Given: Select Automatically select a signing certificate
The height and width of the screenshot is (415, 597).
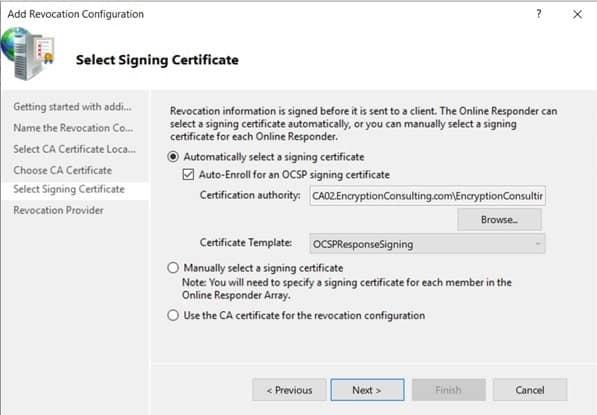Looking at the screenshot, I should click(x=173, y=157).
